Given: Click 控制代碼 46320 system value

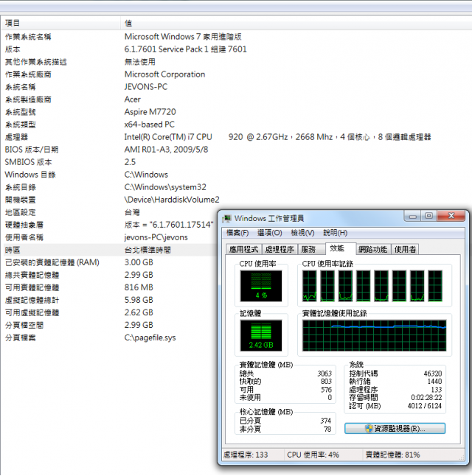Looking at the screenshot, I should pos(433,374).
